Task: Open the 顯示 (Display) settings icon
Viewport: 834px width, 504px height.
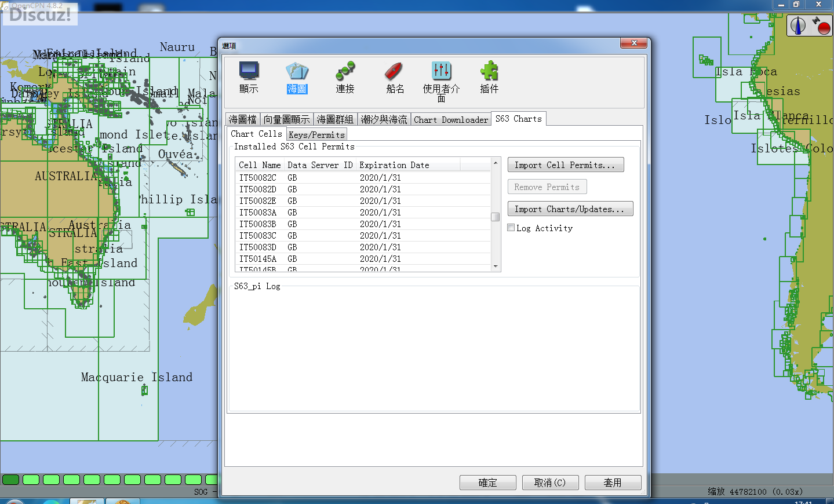Action: pyautogui.click(x=249, y=77)
